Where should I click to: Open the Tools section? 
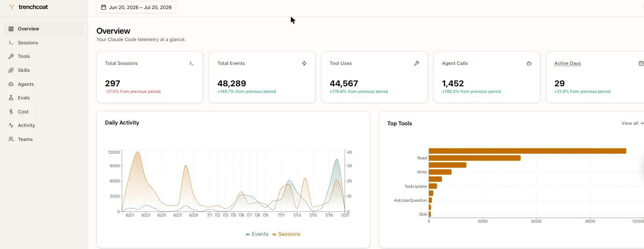(x=44, y=56)
